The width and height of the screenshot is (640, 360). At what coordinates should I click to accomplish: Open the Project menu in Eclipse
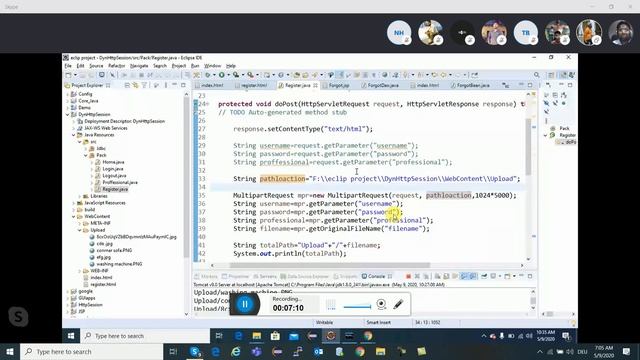[179, 66]
